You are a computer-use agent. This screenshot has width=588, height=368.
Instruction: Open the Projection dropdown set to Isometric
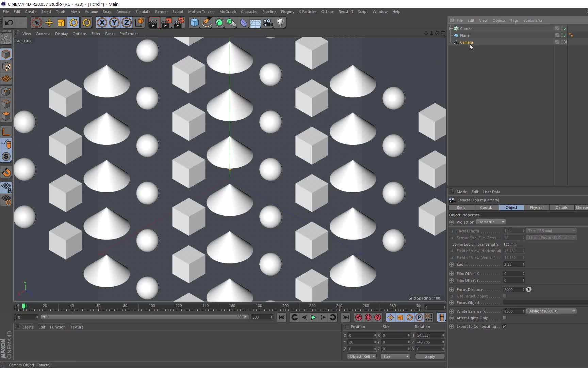coord(491,222)
